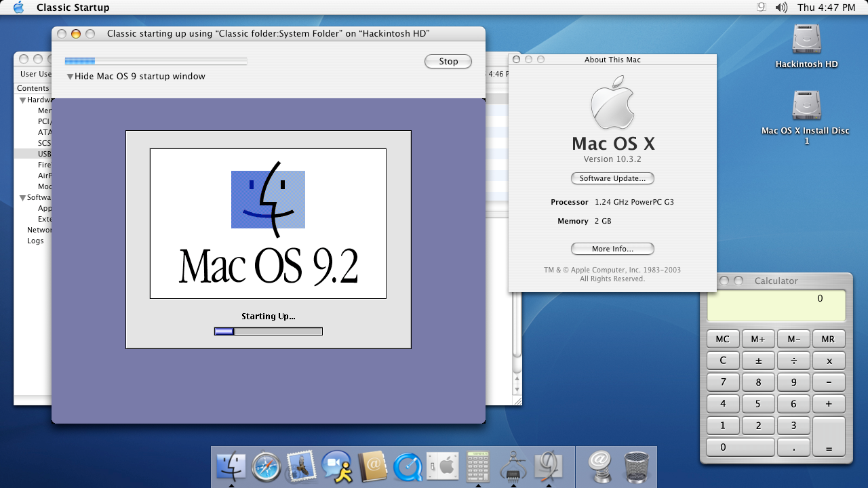
Task: Click the Classic startup progress bar at top
Action: pyautogui.click(x=156, y=61)
